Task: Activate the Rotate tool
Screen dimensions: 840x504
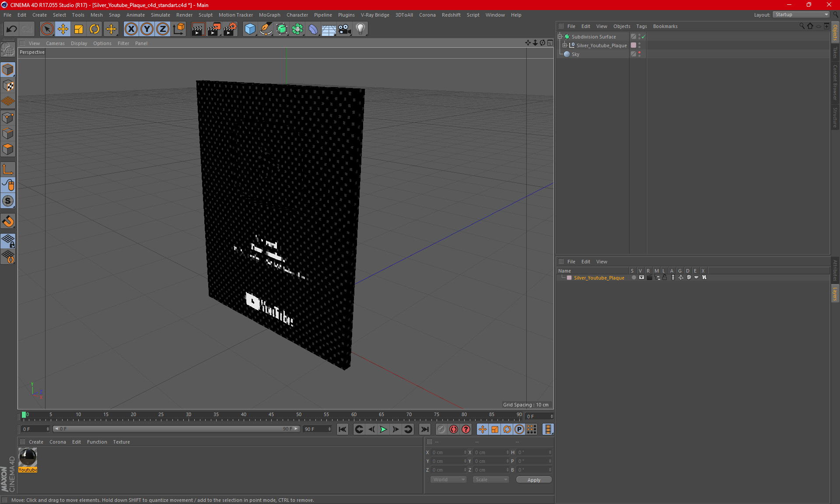Action: pyautogui.click(x=94, y=29)
